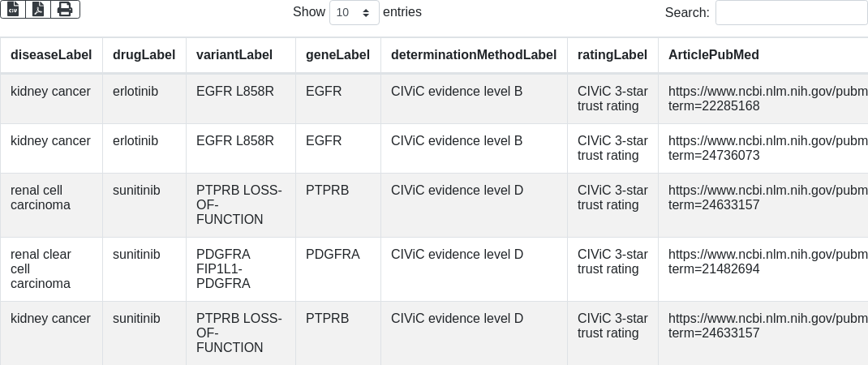
Task: Select the renal clear cell carcinoma cell
Action: point(41,268)
